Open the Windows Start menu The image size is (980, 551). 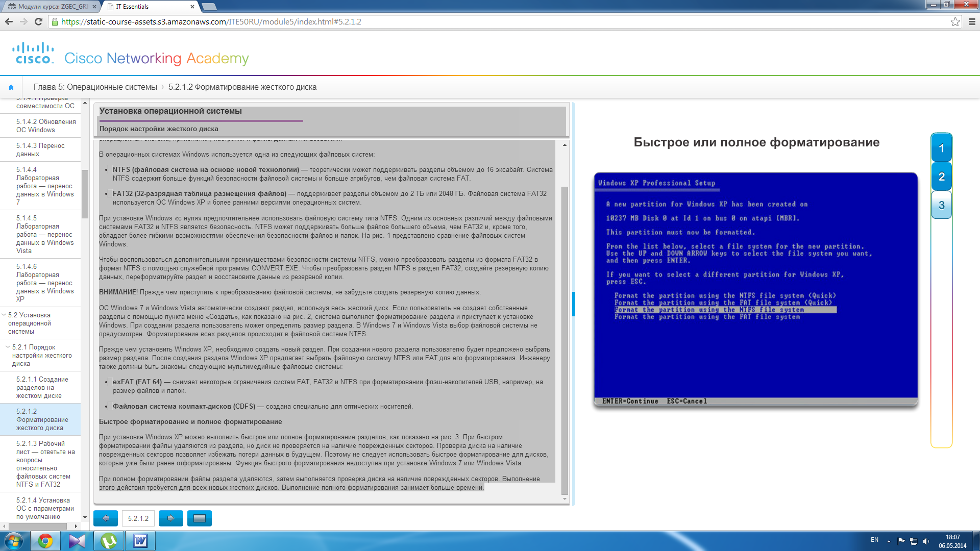click(x=14, y=541)
